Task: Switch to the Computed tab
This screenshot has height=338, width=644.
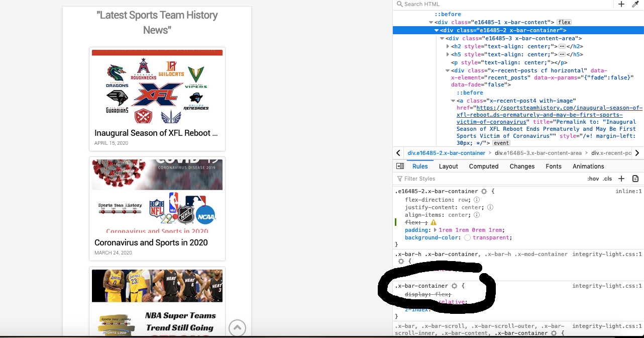Action: click(x=484, y=166)
